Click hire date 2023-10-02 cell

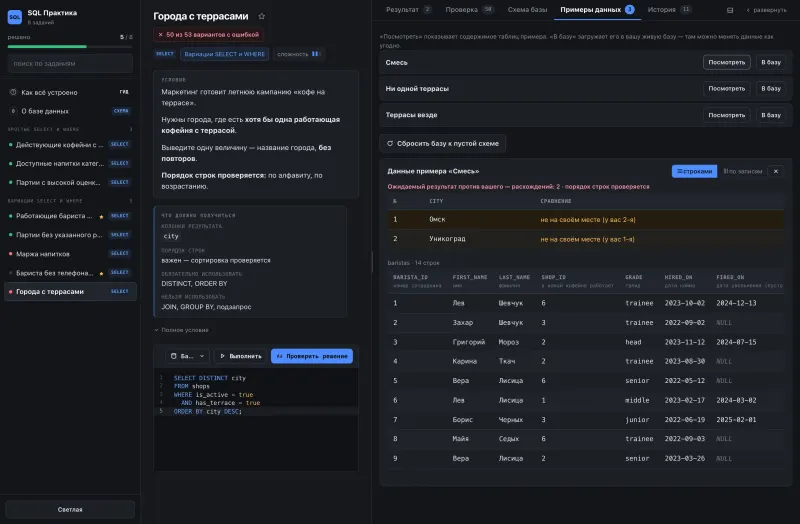(x=684, y=303)
